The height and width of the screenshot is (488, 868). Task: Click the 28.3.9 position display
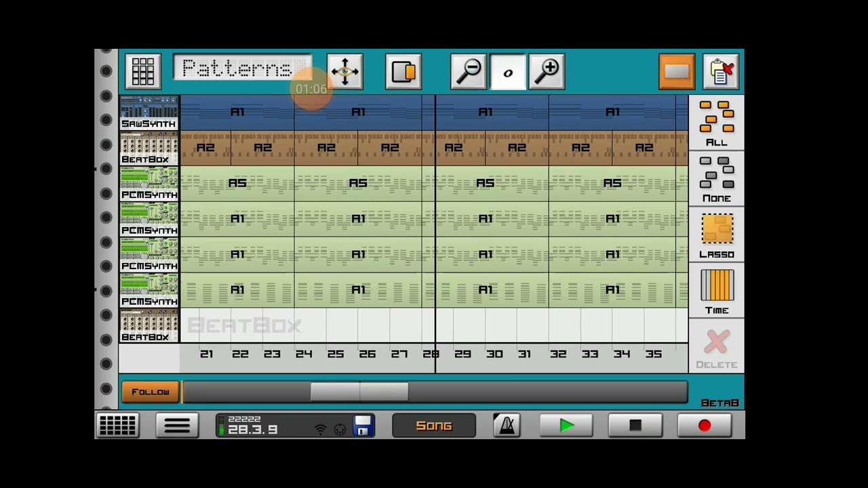[x=253, y=430]
